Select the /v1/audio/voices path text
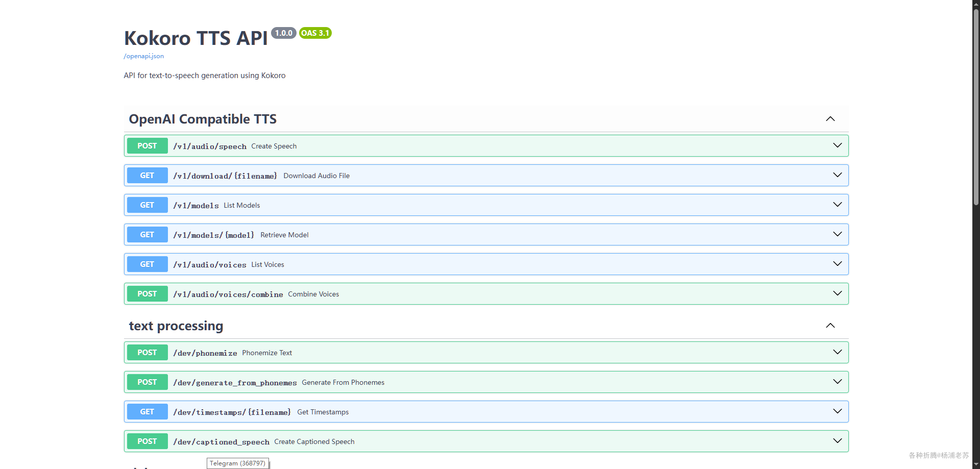 [x=210, y=265]
